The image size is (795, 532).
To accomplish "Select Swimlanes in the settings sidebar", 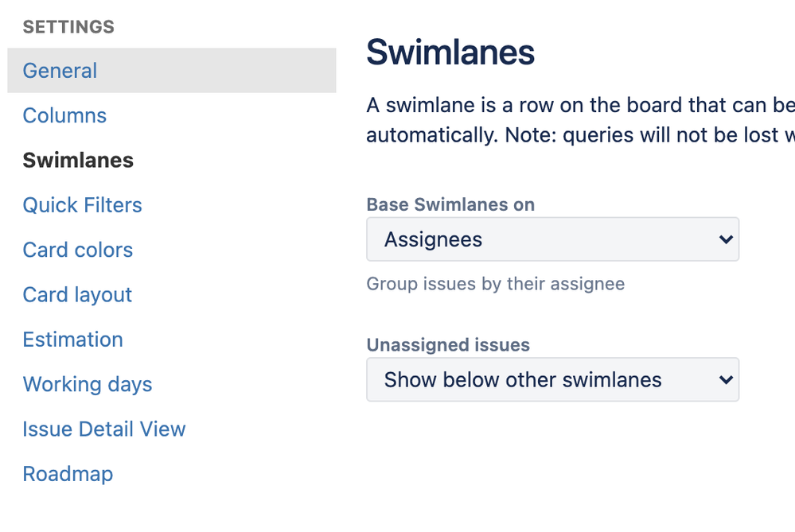I will coord(78,160).
